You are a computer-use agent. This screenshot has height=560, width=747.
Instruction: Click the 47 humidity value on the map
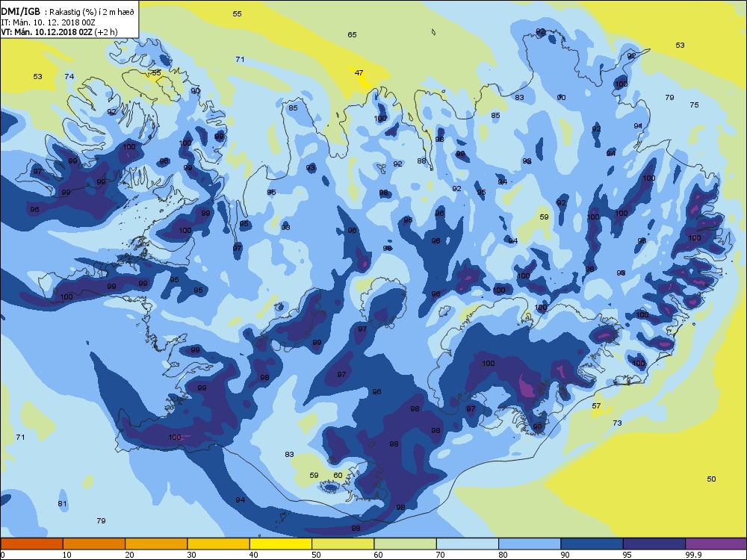(x=359, y=73)
